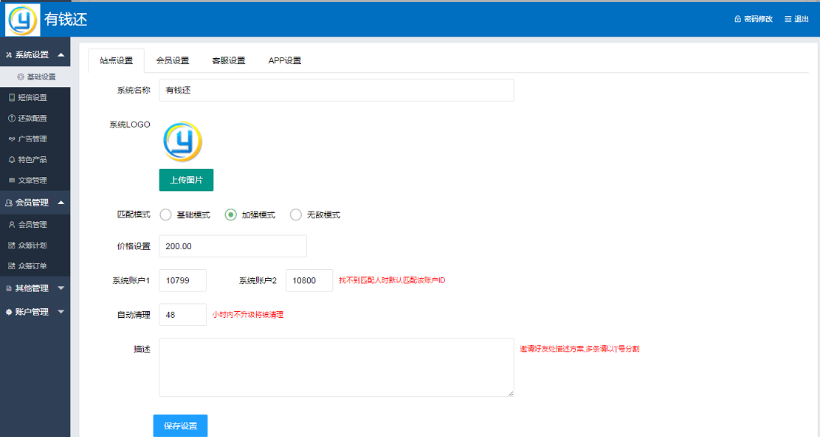Focus the 系统名称 input field
Viewport: 833px width, 437px height.
(x=336, y=91)
